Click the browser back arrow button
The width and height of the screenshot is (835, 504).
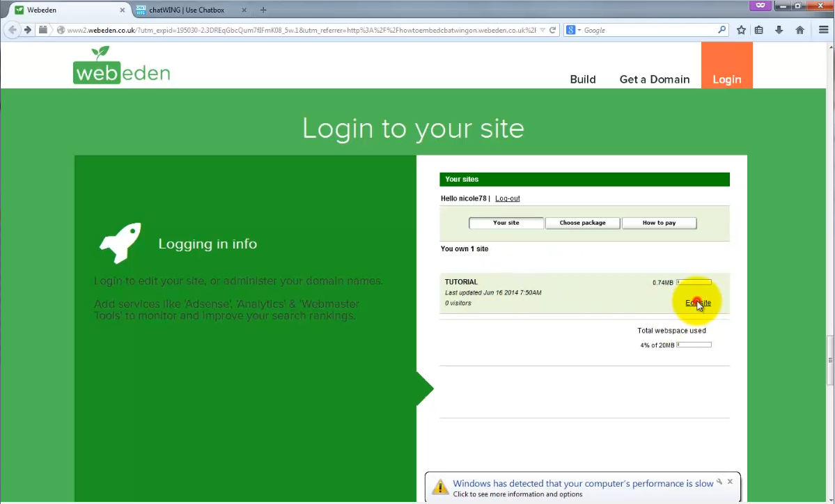[13, 30]
